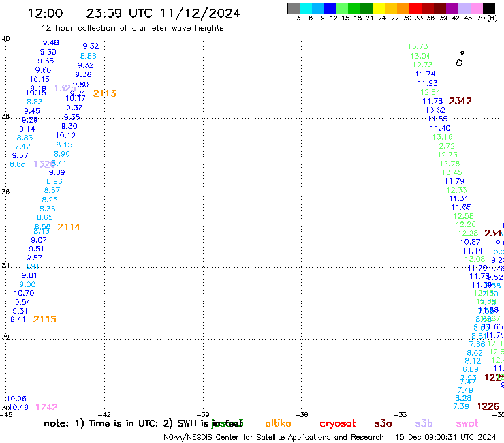Screen dimensions: 504x443
Task: Click the wave height value '11.31'
Action: coord(458,198)
